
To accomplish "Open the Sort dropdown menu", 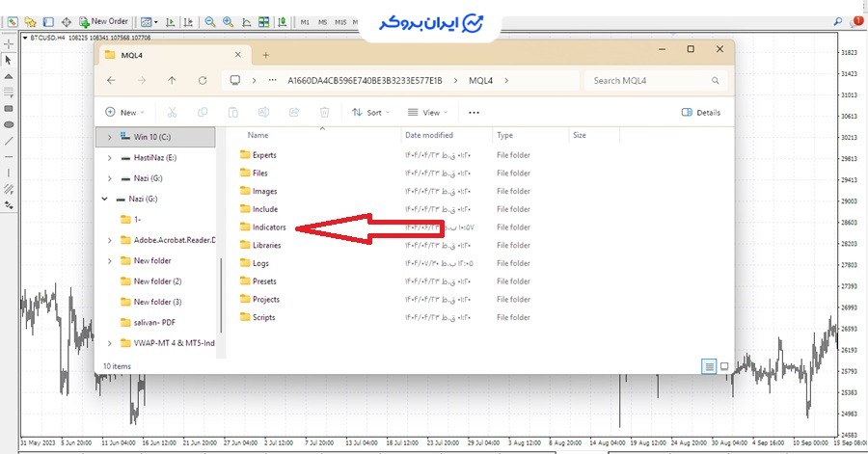I will click(369, 113).
